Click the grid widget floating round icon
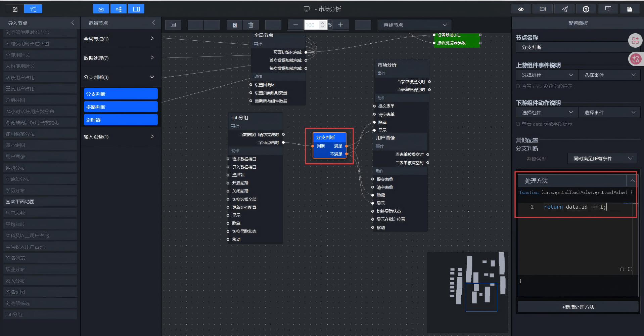The width and height of the screenshot is (644, 336). pyautogui.click(x=635, y=41)
